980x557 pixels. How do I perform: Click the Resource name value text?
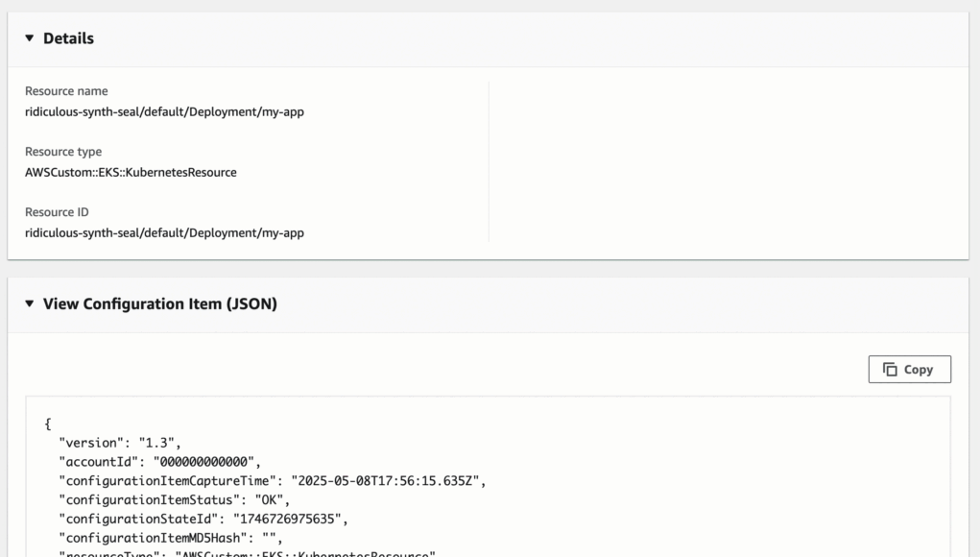[164, 112]
